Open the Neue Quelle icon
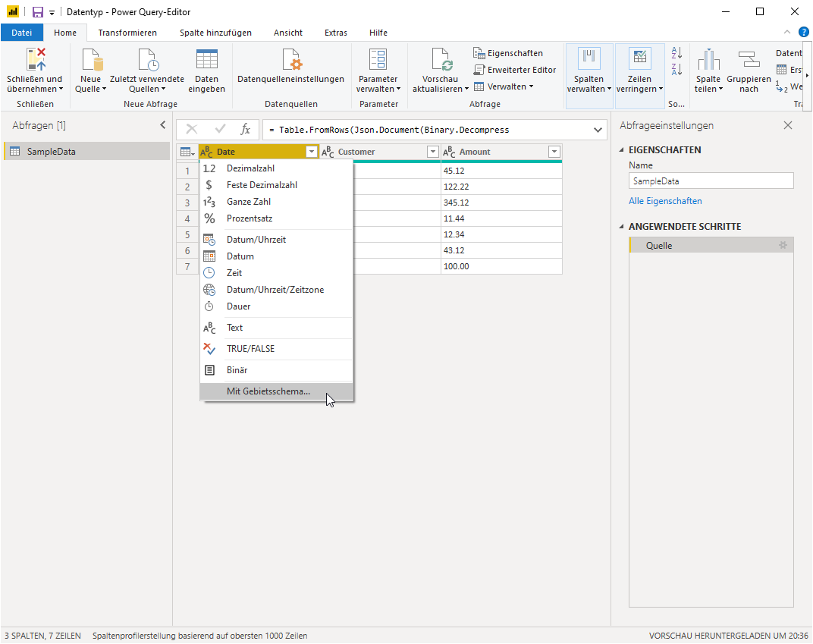Viewport: 813px width, 644px height. [x=92, y=59]
